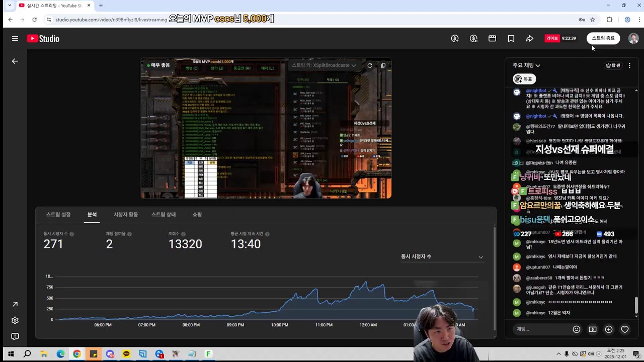Open settings gear in left sidebar
The height and width of the screenshot is (362, 644).
pos(15,320)
